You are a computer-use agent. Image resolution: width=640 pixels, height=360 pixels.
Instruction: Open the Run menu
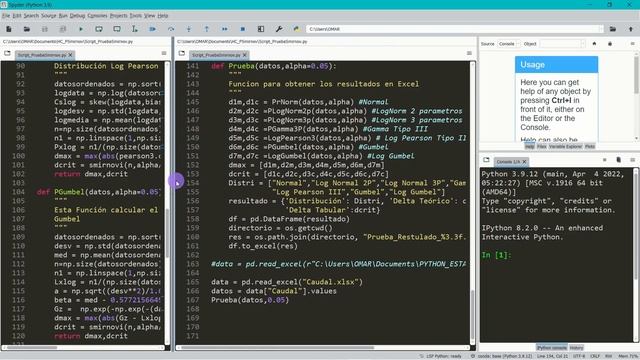pyautogui.click(x=63, y=16)
